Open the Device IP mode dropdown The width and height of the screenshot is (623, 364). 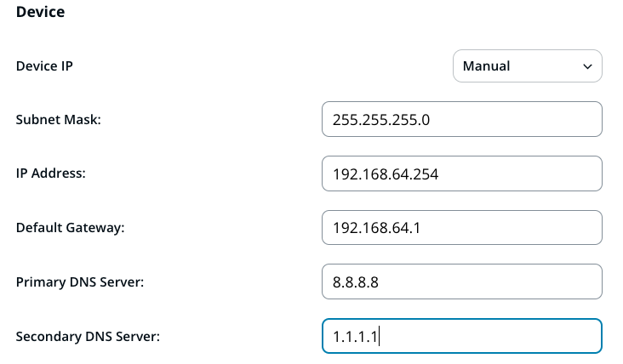527,66
